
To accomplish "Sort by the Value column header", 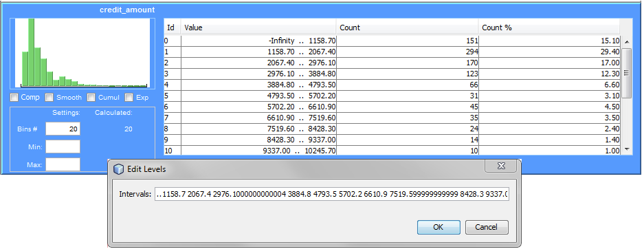I will click(x=258, y=28).
